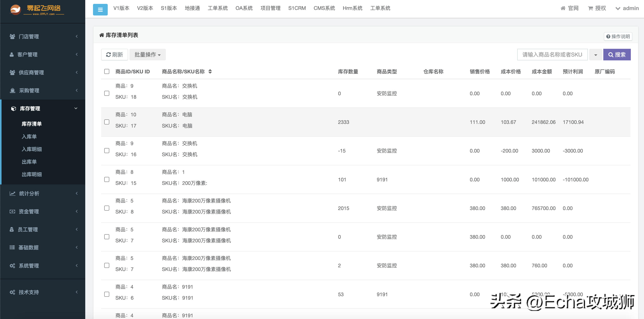Open the S1版本 top menu
Image resolution: width=644 pixels, height=319 pixels.
[x=169, y=8]
